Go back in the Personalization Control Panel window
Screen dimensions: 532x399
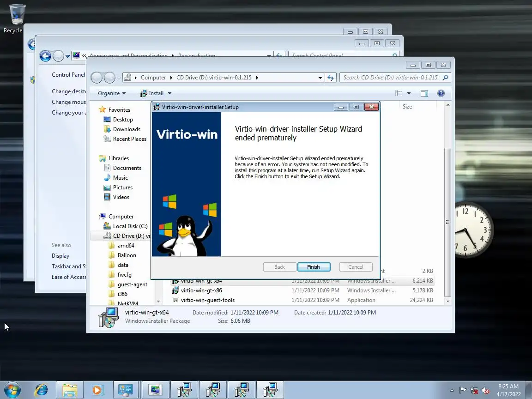45,55
